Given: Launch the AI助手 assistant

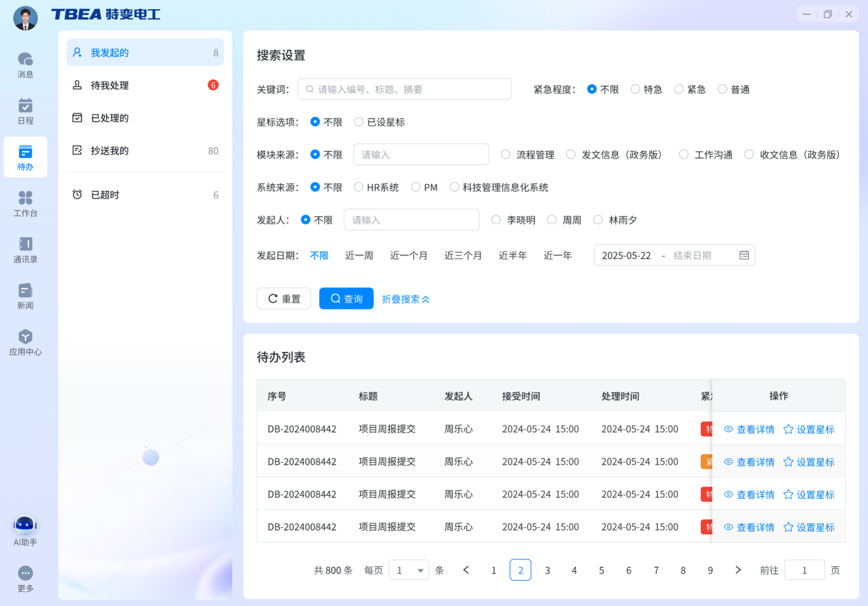Looking at the screenshot, I should 25,529.
